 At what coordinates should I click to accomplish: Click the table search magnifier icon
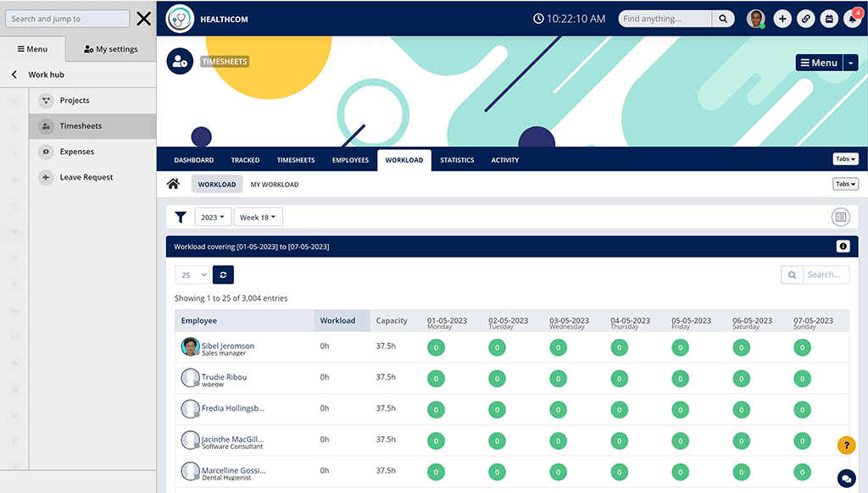(793, 275)
